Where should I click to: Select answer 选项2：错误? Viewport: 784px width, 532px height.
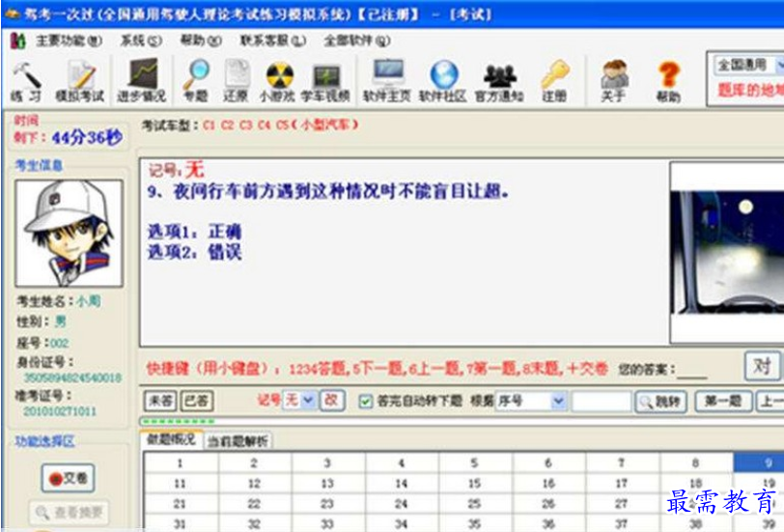(x=194, y=252)
